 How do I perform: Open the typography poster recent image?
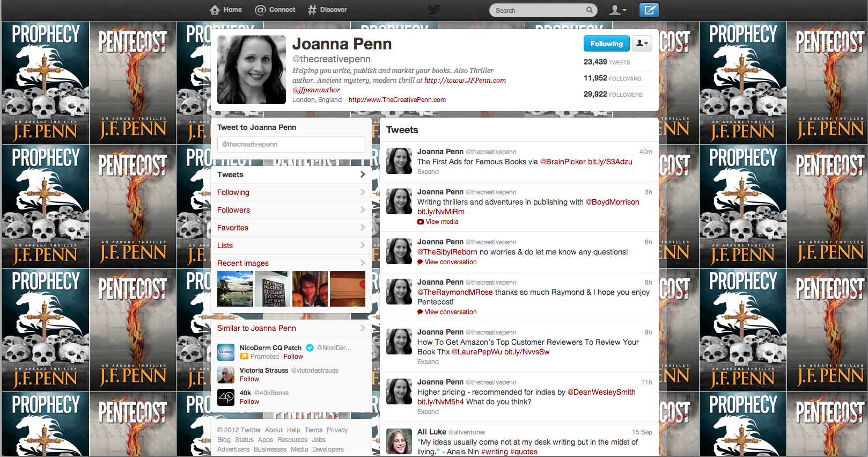tap(273, 289)
